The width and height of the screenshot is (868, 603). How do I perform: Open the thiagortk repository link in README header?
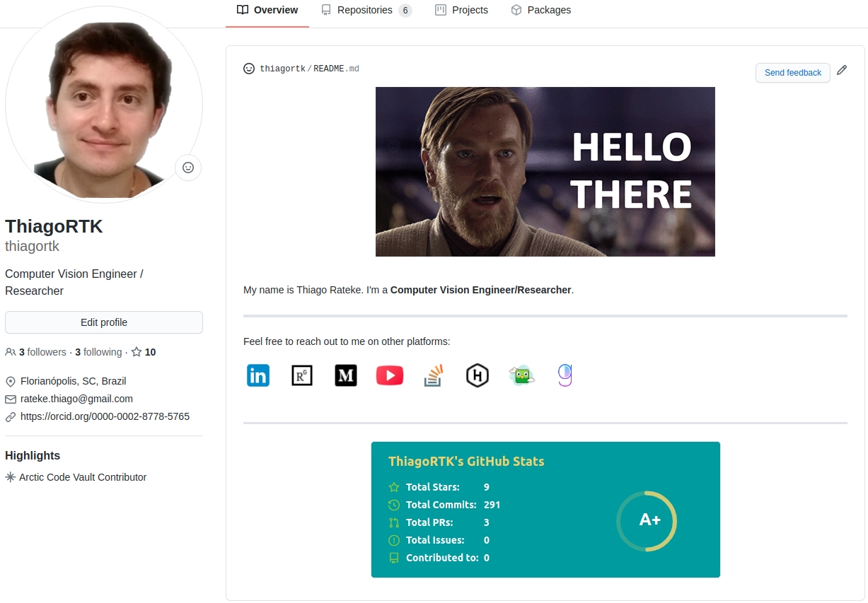282,69
